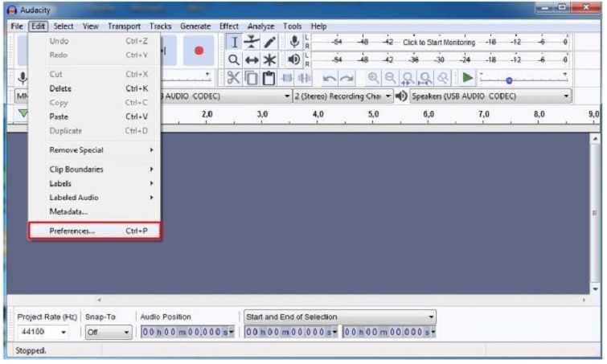Select the Selection (I-beam) tool
The image size is (607, 364).
[233, 43]
